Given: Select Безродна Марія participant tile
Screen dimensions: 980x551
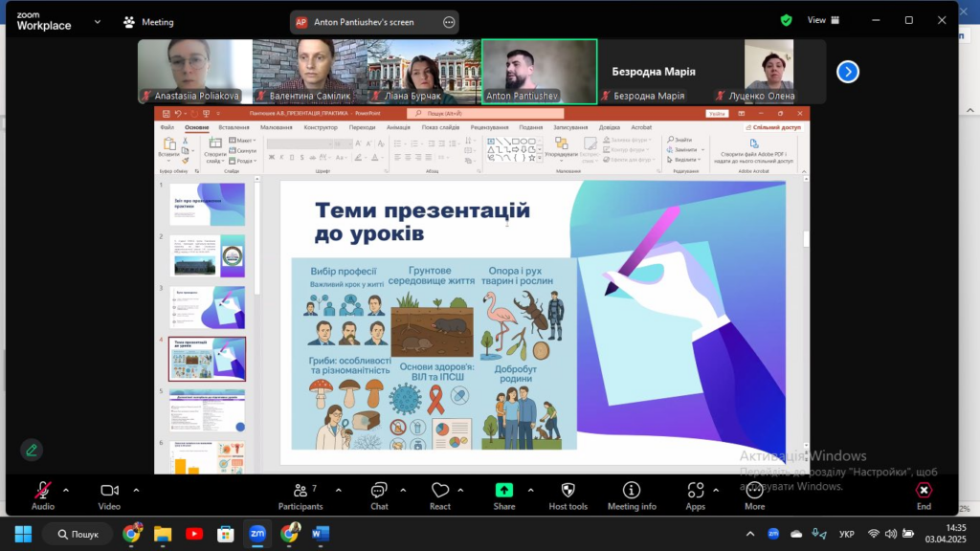Looking at the screenshot, I should (x=655, y=71).
